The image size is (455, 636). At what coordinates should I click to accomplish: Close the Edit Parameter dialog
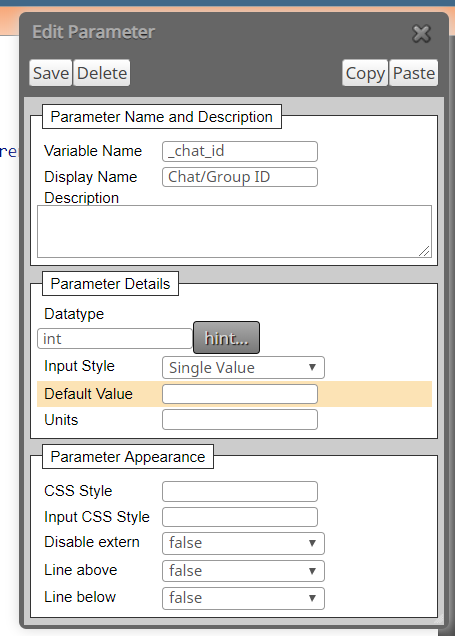click(421, 34)
